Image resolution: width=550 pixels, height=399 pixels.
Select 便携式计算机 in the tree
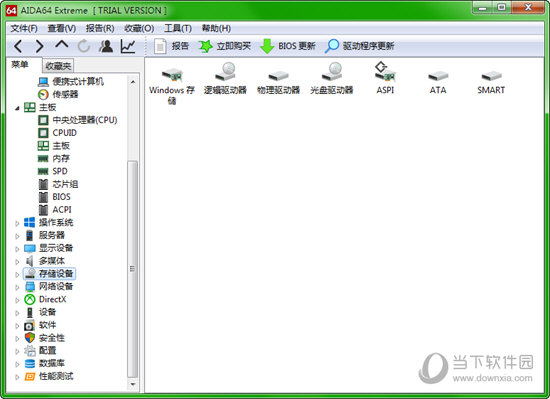[78, 82]
